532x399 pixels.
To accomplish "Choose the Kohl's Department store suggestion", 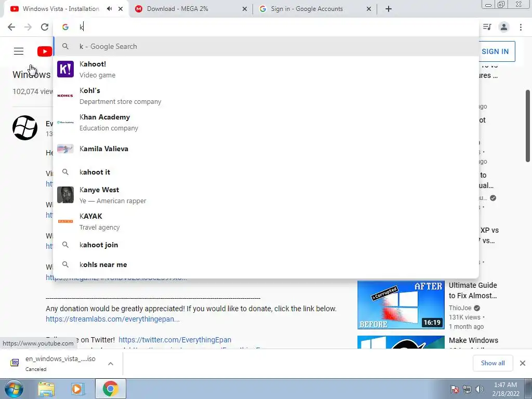I will coord(266,96).
